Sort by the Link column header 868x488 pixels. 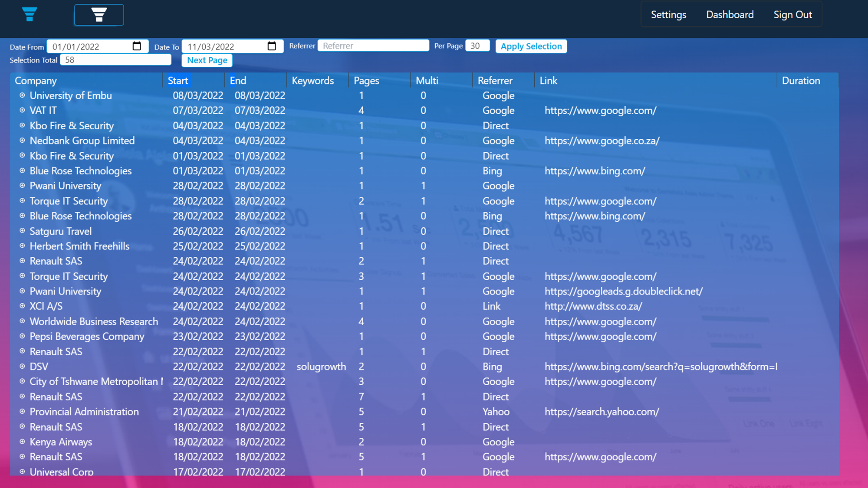point(548,81)
